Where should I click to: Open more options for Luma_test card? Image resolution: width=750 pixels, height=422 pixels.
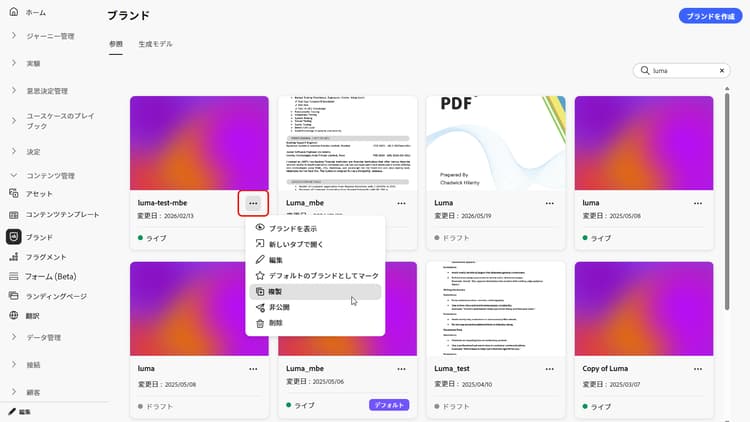click(550, 369)
